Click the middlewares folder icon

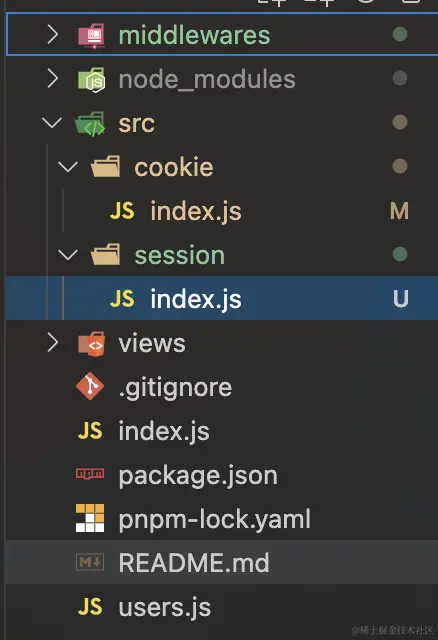(91, 35)
